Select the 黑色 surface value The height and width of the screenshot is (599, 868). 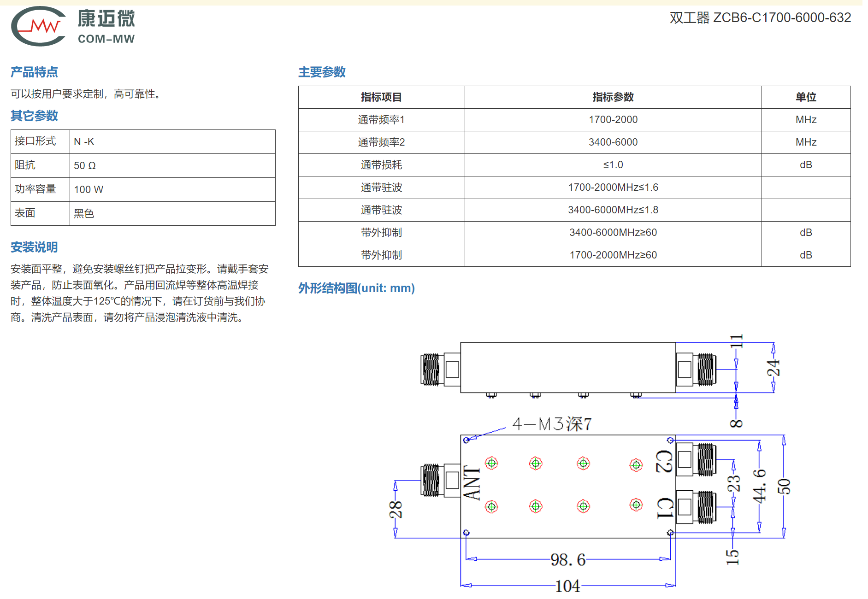click(x=84, y=213)
